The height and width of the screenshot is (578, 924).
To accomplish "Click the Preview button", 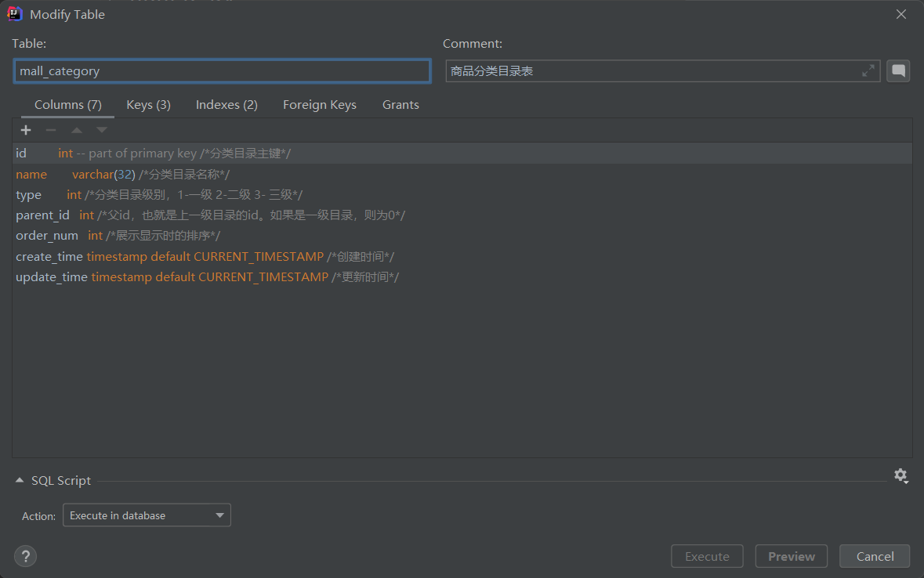I will (x=792, y=556).
